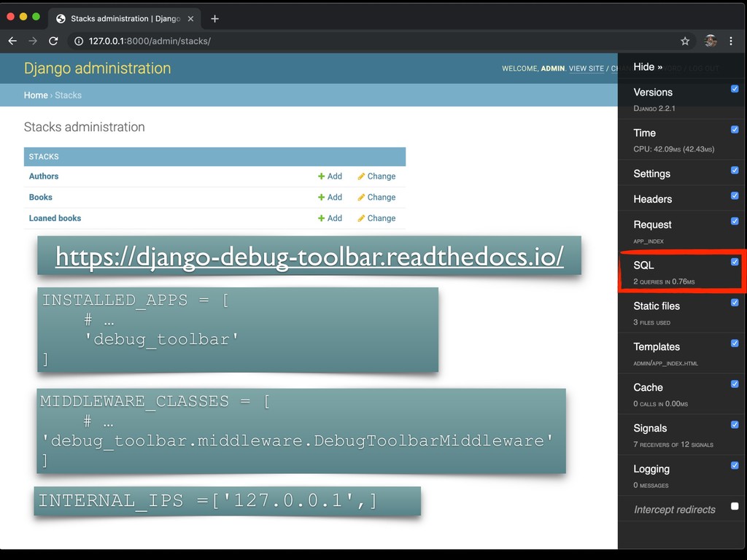Disable the Headers panel checkbox
This screenshot has width=747, height=560.
tap(735, 195)
